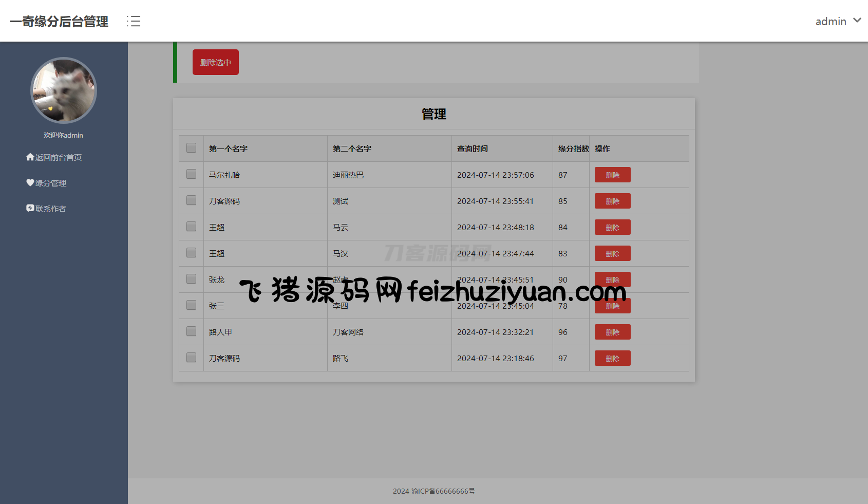Open the admin user menu label
Screen dimensions: 868x504
pos(831,22)
